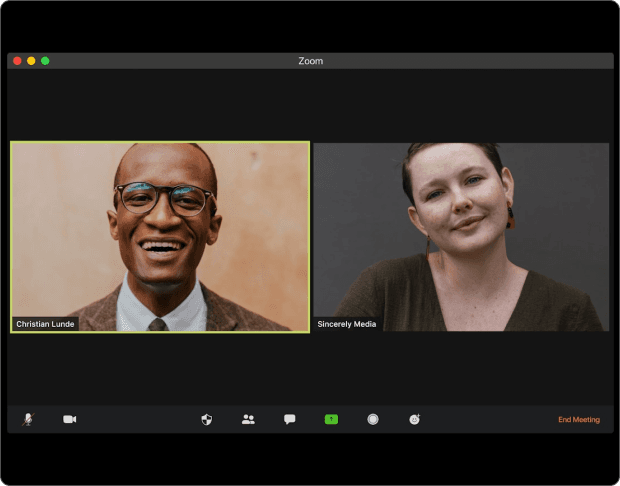This screenshot has height=486, width=620.
Task: Open the Reactions emoji menu
Action: [415, 419]
